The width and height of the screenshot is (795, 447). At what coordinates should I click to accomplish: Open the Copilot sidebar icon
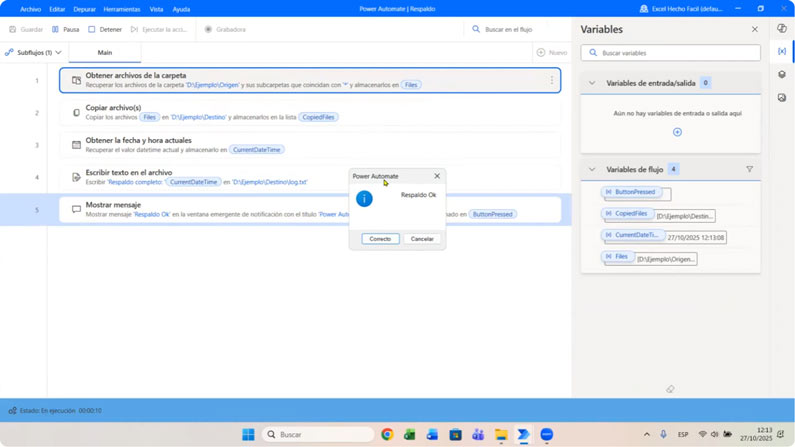[x=782, y=28]
